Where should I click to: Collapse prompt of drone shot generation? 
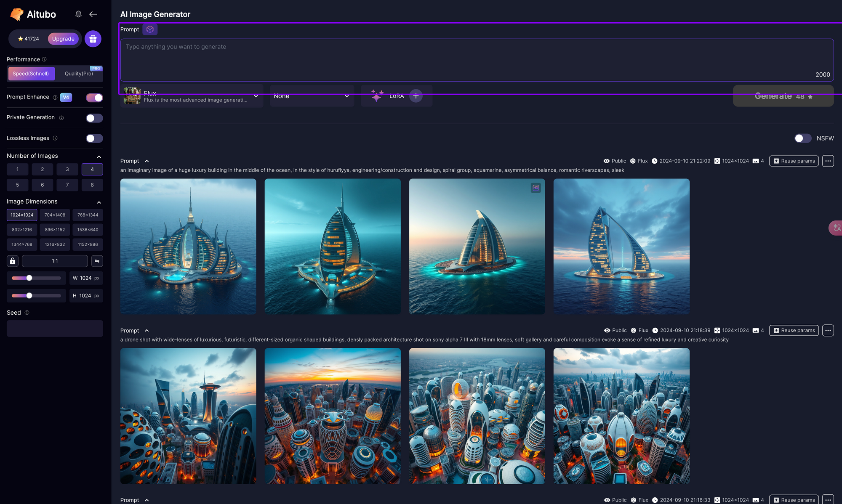147,331
